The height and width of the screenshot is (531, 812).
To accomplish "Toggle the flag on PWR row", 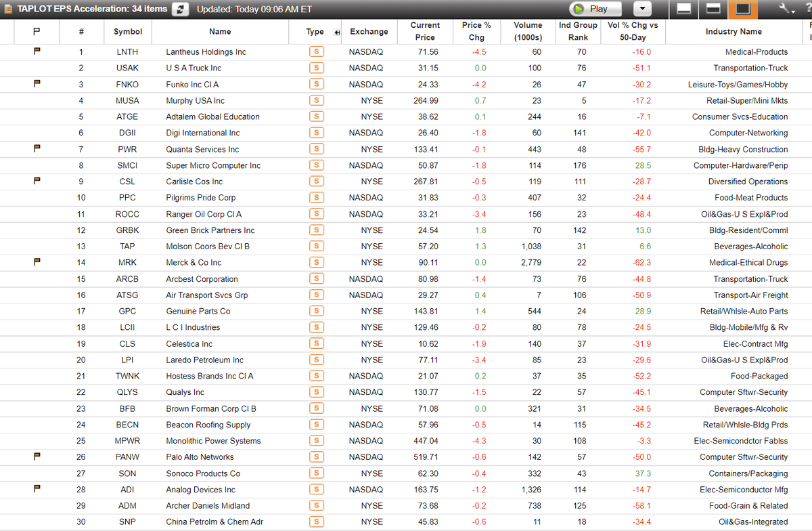I will [x=38, y=149].
